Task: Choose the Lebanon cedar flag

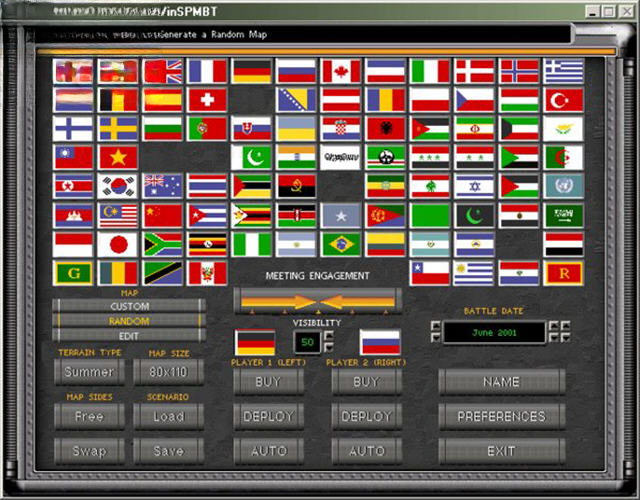Action: (430, 186)
